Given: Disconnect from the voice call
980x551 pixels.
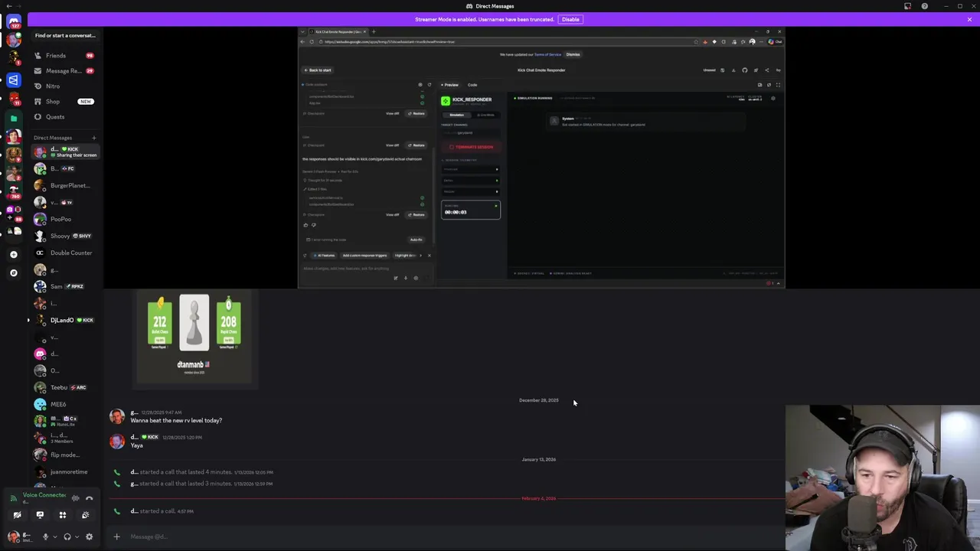Looking at the screenshot, I should (89, 498).
